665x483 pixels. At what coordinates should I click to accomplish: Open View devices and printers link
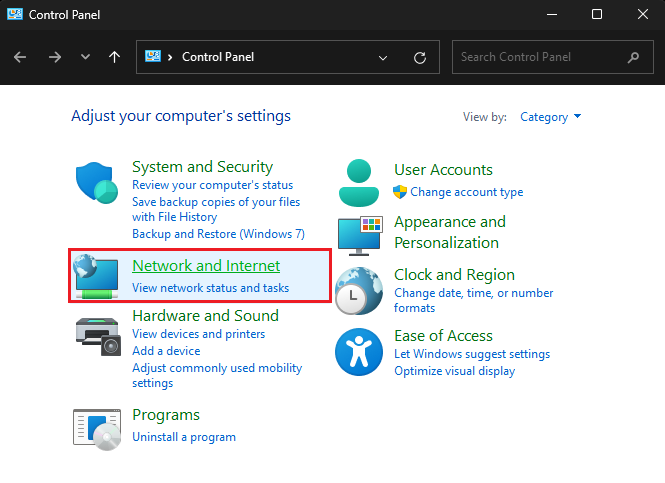pos(198,334)
